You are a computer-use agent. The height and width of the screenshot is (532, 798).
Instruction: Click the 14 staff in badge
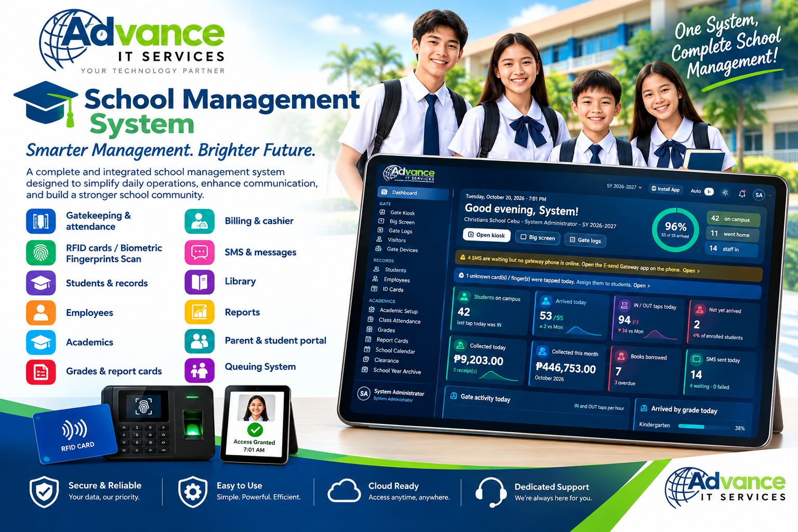coord(730,249)
